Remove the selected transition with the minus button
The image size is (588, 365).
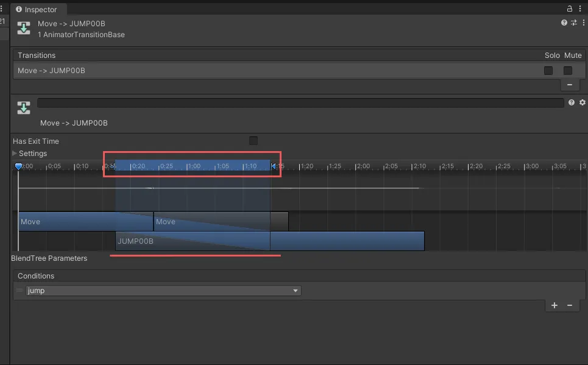[x=569, y=85]
